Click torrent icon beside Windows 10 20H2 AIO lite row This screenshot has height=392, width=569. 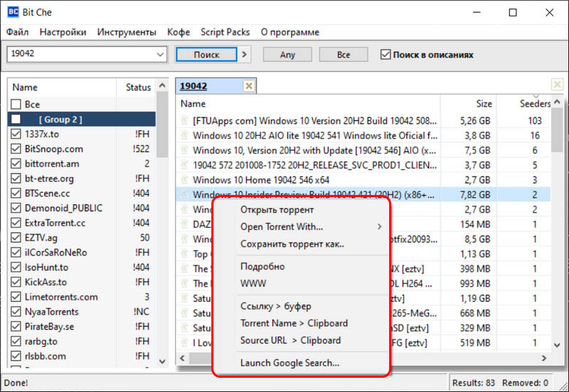[185, 135]
